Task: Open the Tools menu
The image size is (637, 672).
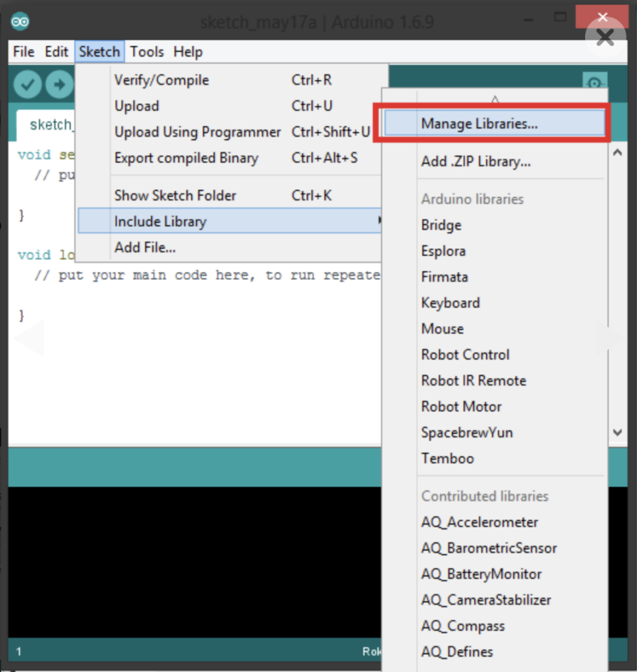Action: (x=146, y=52)
